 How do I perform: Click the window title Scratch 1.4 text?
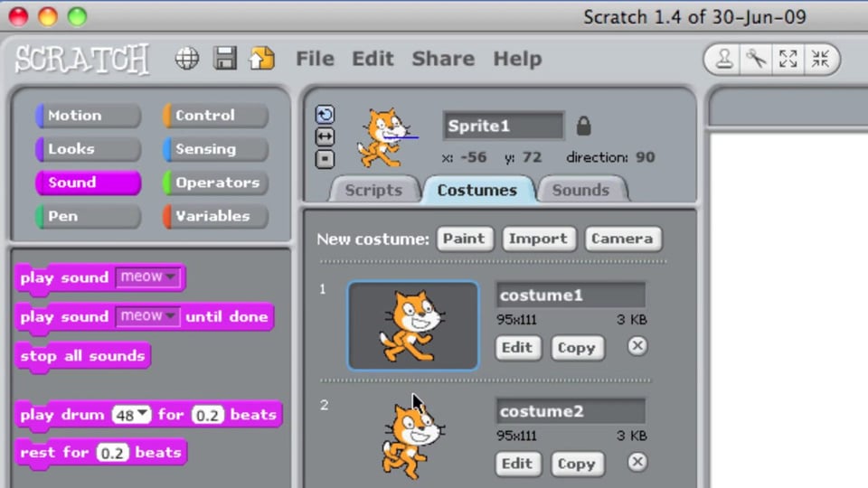tap(694, 17)
